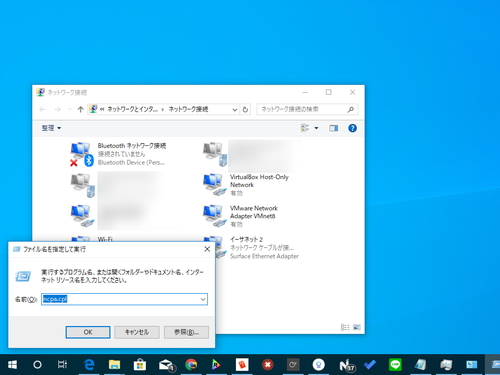This screenshot has height=375, width=500.
Task: Go up one folder level
Action: point(80,109)
